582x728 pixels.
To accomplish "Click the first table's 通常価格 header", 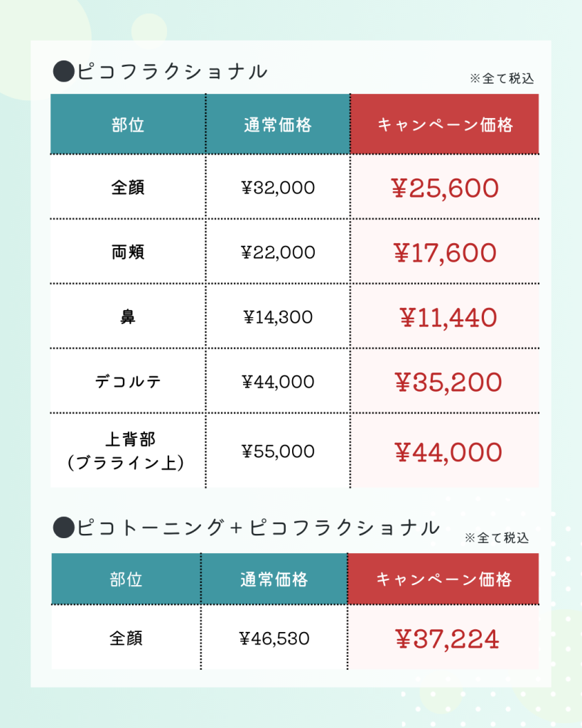I will tap(278, 124).
